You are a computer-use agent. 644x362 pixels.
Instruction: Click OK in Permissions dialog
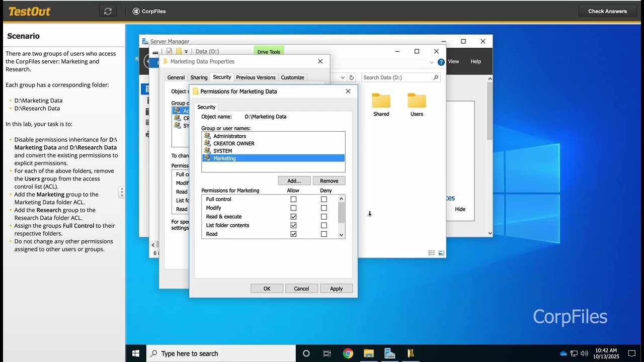[x=267, y=289]
